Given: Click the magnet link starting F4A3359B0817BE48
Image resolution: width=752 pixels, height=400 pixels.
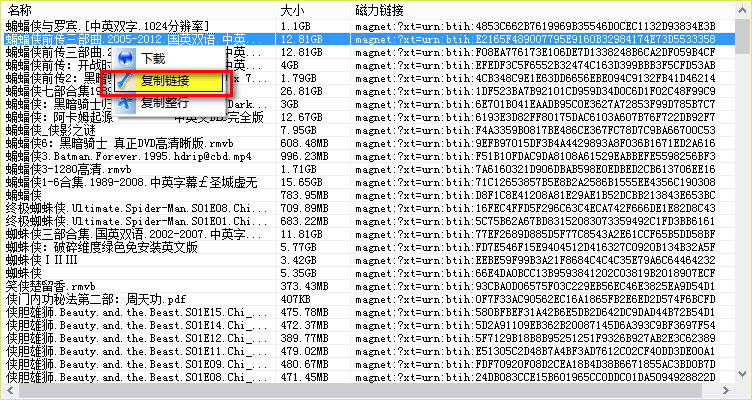Looking at the screenshot, I should 536,130.
